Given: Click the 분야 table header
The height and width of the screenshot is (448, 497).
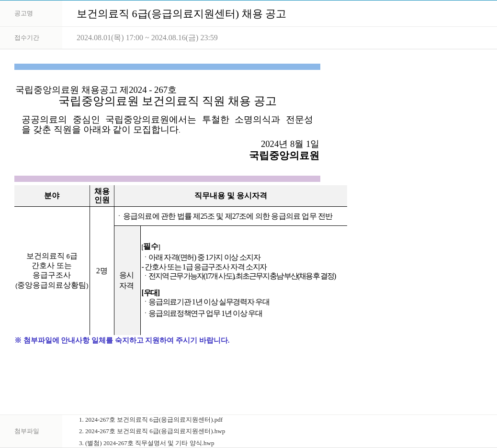Looking at the screenshot, I should [52, 196].
